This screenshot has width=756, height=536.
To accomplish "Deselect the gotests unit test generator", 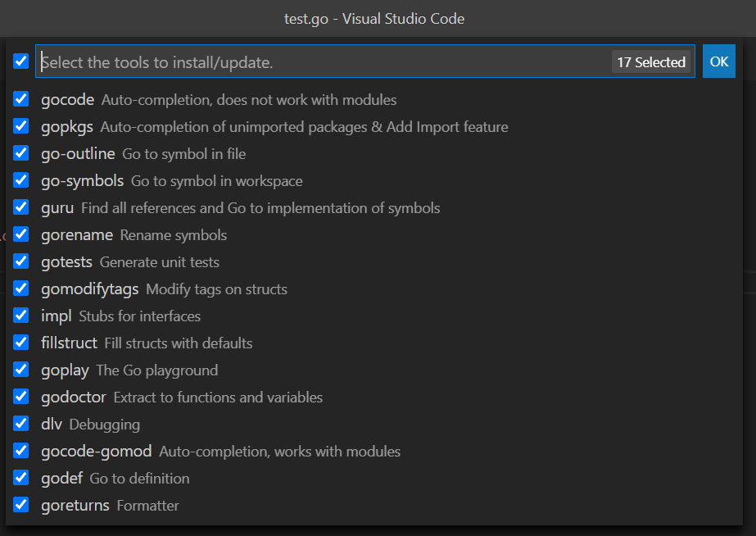I will (x=20, y=261).
